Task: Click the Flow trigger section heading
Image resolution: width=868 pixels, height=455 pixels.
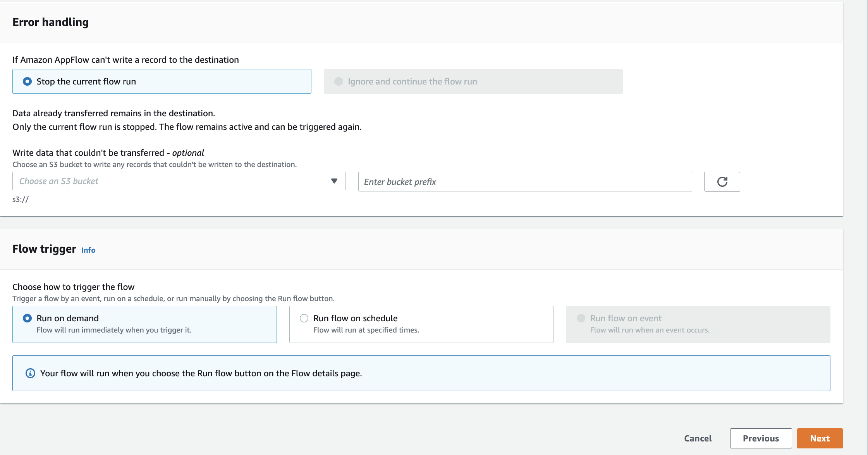Action: coord(44,249)
